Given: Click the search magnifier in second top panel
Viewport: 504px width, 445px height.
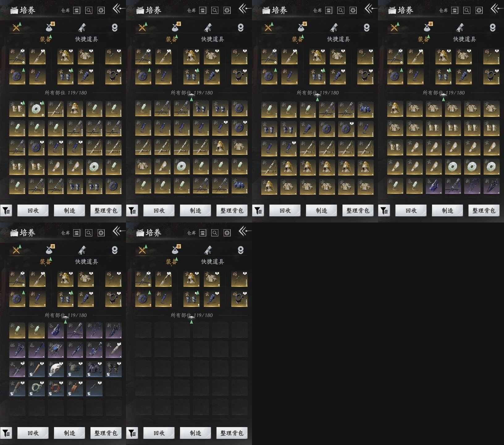Looking at the screenshot, I should coord(215,11).
